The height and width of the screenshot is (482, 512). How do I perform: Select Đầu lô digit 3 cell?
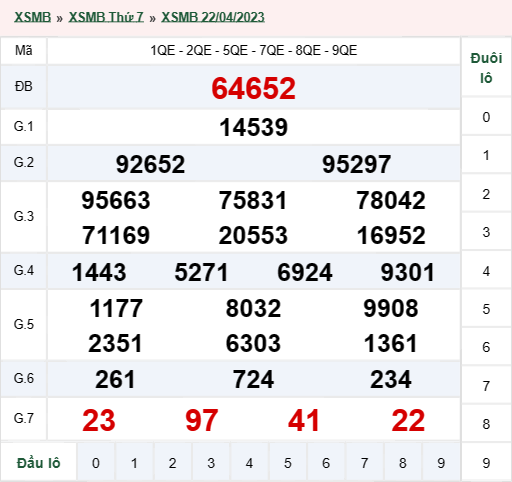click(x=211, y=463)
